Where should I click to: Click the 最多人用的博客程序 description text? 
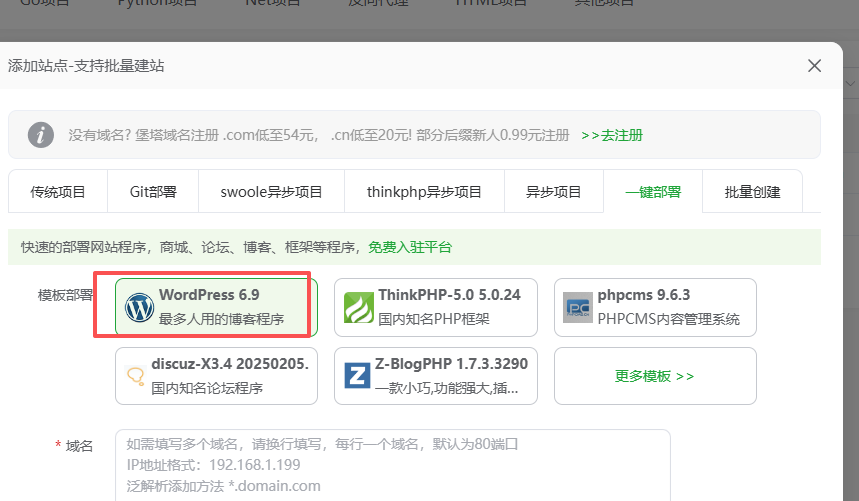pos(221,319)
